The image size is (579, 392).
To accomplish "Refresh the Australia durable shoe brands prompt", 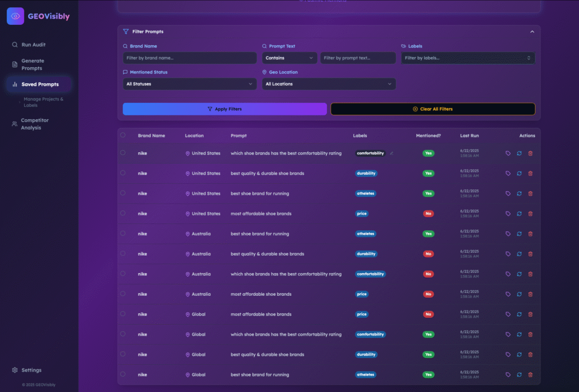I will [x=519, y=254].
